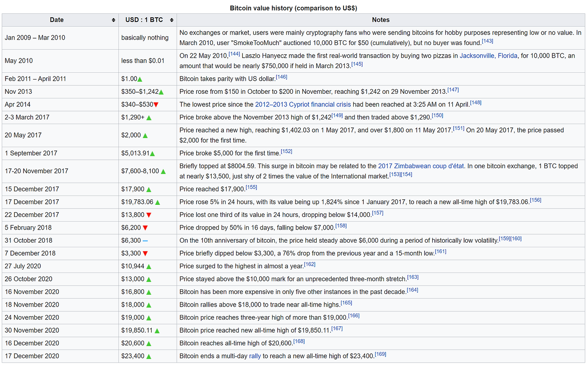
Task: Open reference [146] on dollar parity
Action: click(x=282, y=77)
